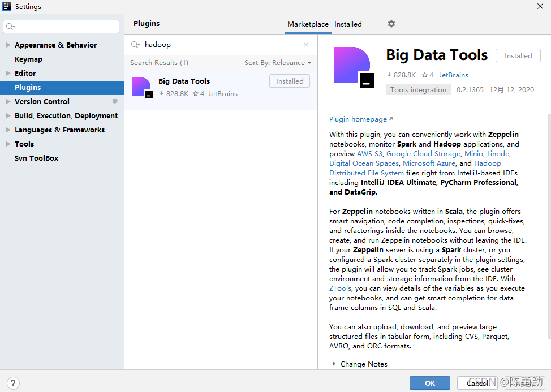Click version 0.2.1365 text
The height and width of the screenshot is (392, 551).
(470, 89)
